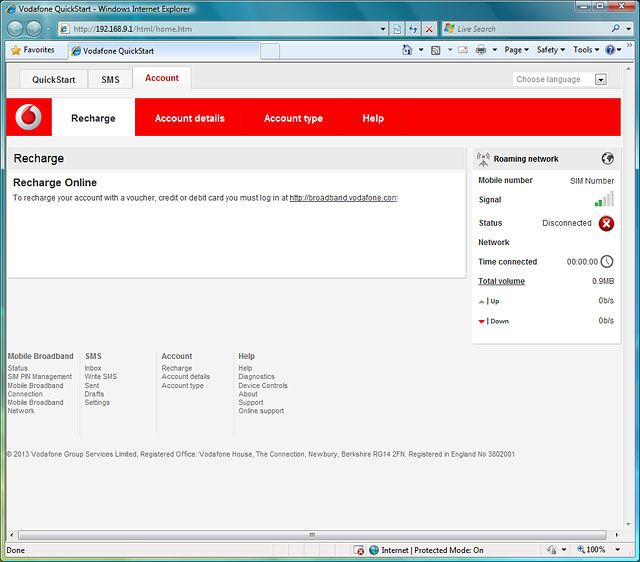This screenshot has width=640, height=562.
Task: Click the red disconnected status icon
Action: tap(606, 223)
